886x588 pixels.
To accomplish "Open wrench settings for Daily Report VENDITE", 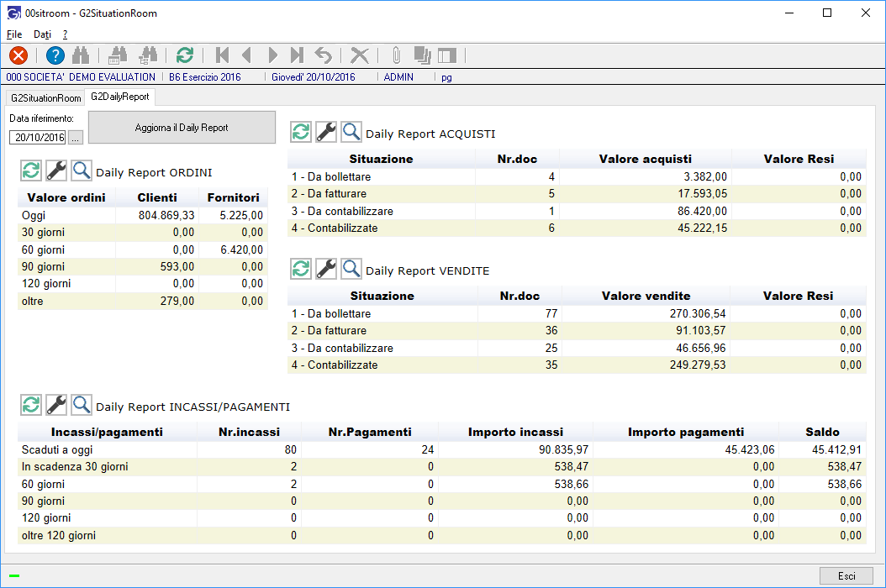I will point(326,268).
